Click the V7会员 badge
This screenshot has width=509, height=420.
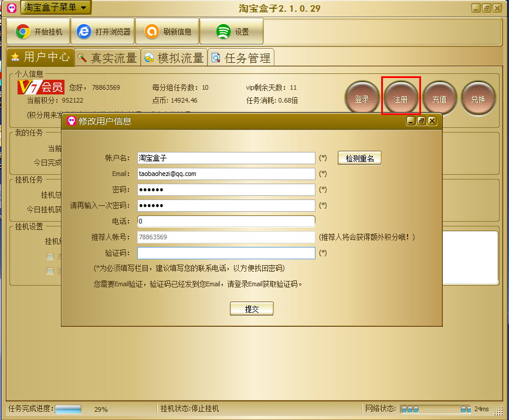click(x=41, y=87)
